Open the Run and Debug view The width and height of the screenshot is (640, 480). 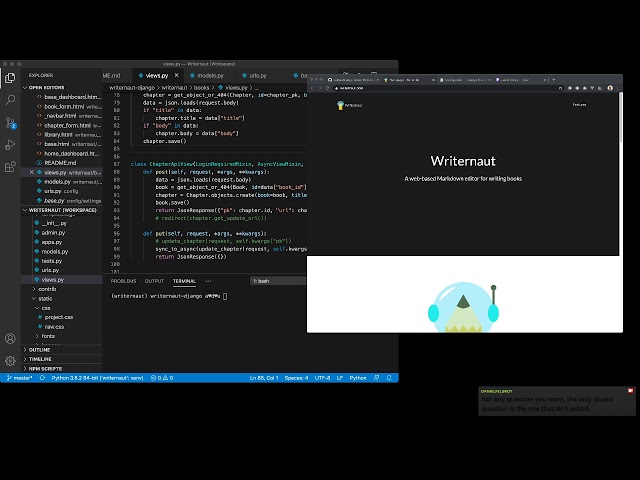tap(10, 144)
